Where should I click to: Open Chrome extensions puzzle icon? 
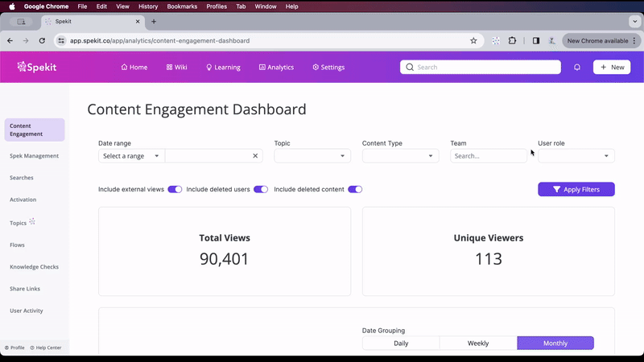512,41
